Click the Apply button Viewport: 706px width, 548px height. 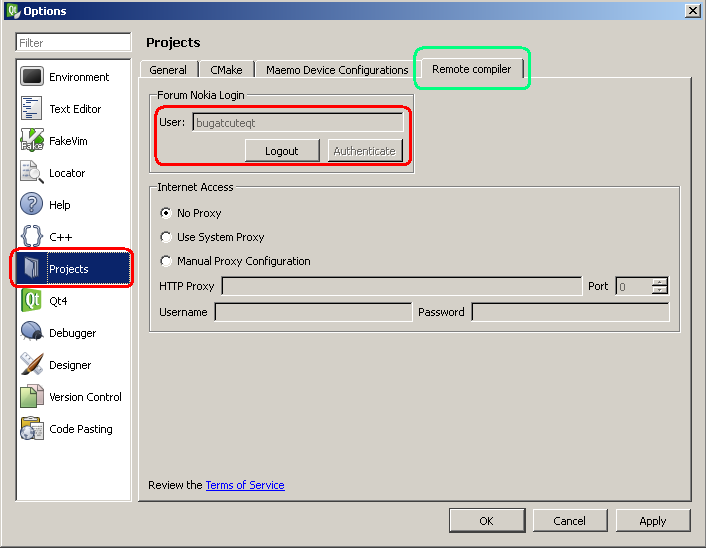pyautogui.click(x=652, y=521)
